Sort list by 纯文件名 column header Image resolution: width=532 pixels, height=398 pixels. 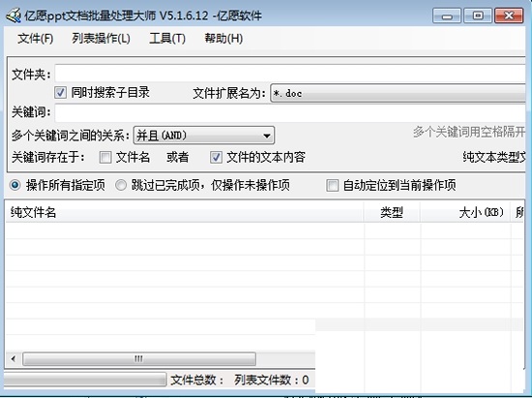185,213
